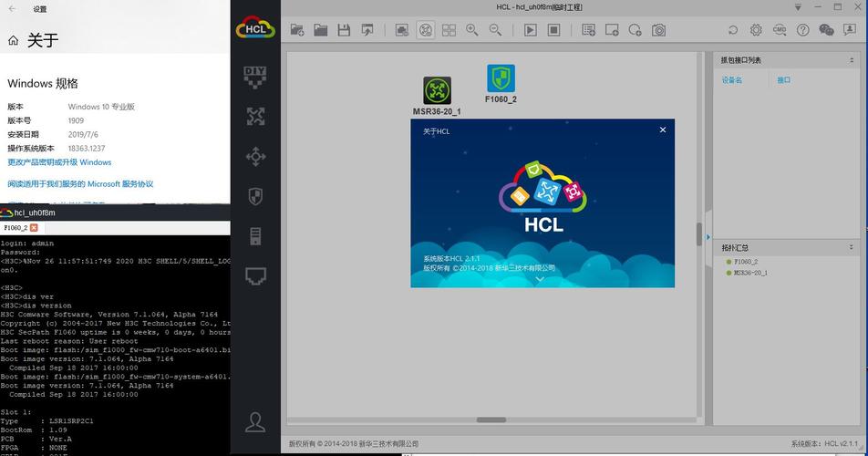Select the firewall shield category in sidebar
The image size is (868, 456).
click(x=256, y=195)
